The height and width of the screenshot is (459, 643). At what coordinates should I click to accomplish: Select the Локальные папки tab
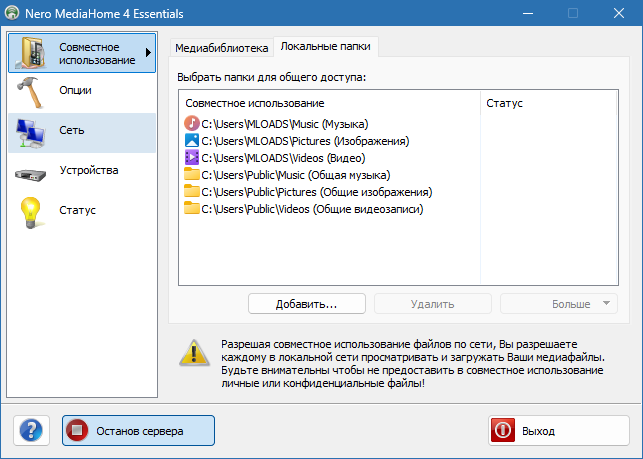point(326,46)
